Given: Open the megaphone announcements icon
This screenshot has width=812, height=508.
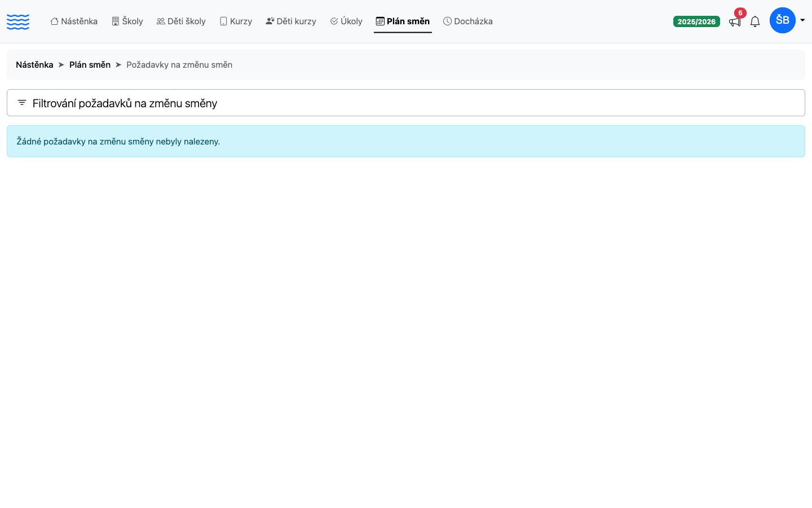Looking at the screenshot, I should pyautogui.click(x=734, y=22).
